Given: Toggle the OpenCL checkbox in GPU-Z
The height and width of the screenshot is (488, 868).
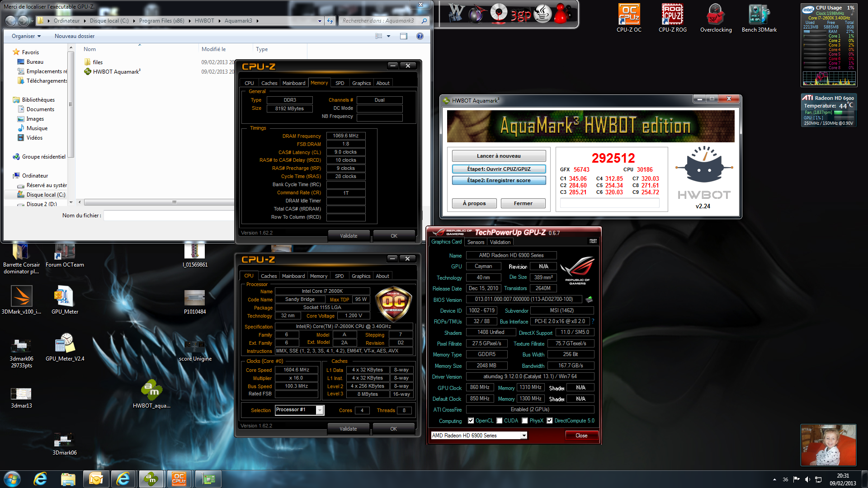Looking at the screenshot, I should click(x=471, y=421).
